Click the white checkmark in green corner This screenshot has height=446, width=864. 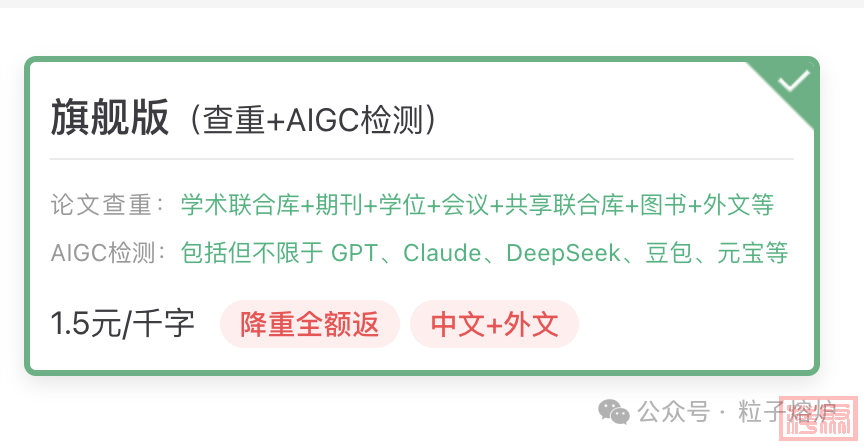pyautogui.click(x=793, y=81)
